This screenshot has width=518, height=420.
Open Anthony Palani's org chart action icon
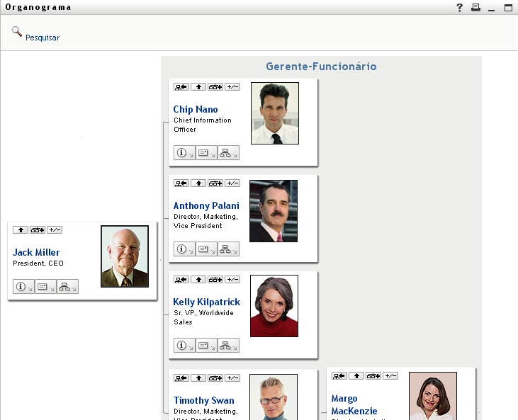click(228, 249)
